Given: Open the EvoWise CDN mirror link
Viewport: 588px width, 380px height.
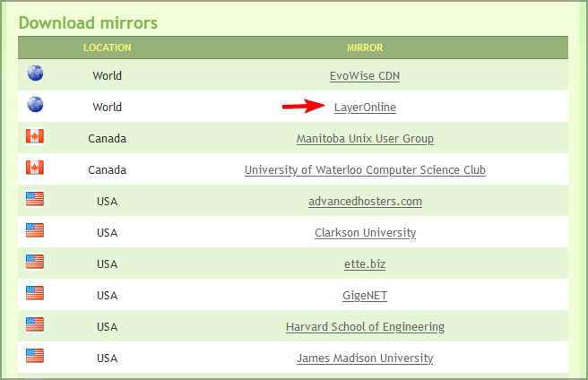Looking at the screenshot, I should pyautogui.click(x=365, y=76).
